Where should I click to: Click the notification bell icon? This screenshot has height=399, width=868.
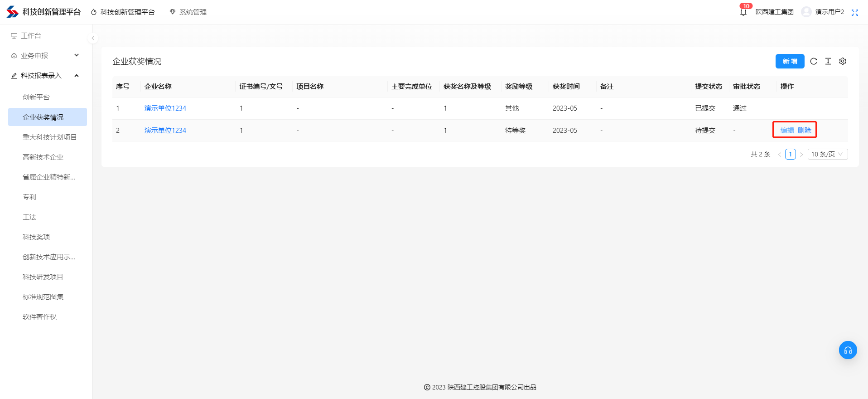(x=743, y=12)
